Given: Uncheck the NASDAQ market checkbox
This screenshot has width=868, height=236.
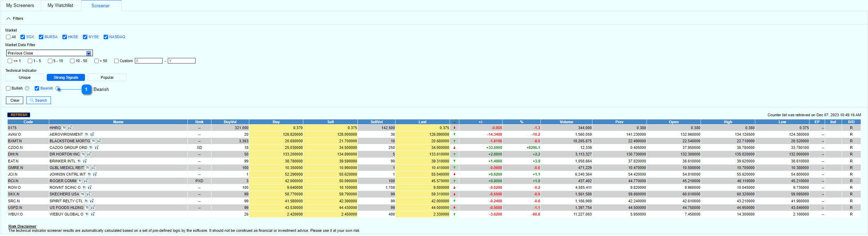Looking at the screenshot, I should click(106, 37).
